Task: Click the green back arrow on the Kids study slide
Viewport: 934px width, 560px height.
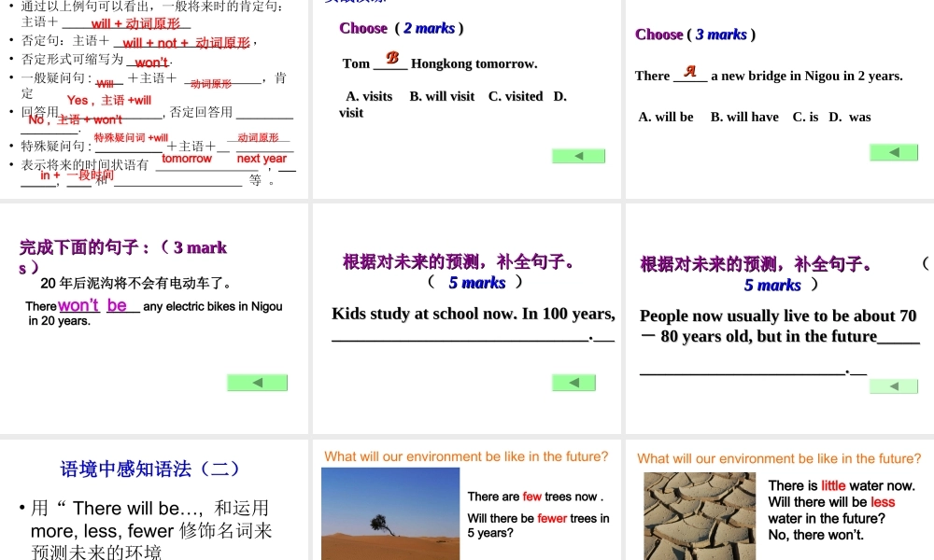Action: pyautogui.click(x=573, y=383)
